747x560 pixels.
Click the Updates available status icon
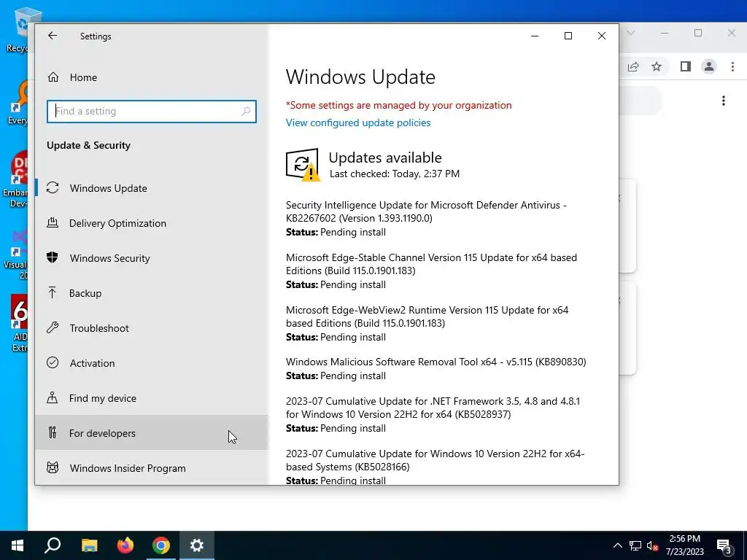tap(303, 164)
